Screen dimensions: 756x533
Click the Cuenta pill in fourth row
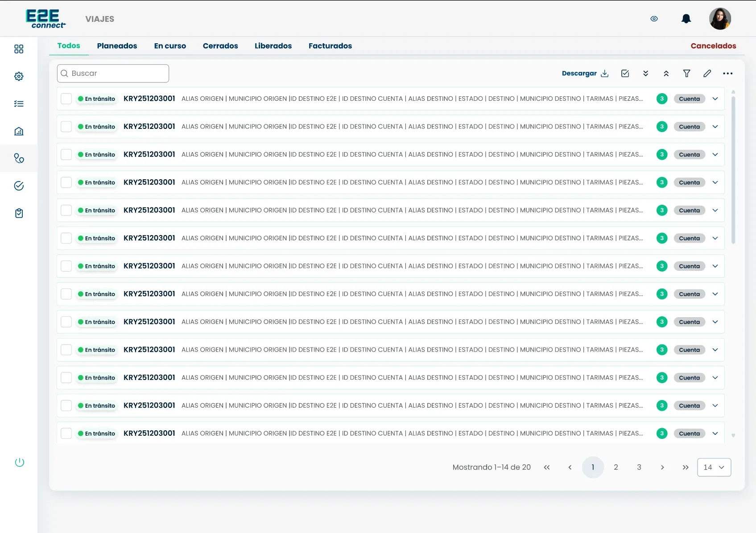coord(690,182)
